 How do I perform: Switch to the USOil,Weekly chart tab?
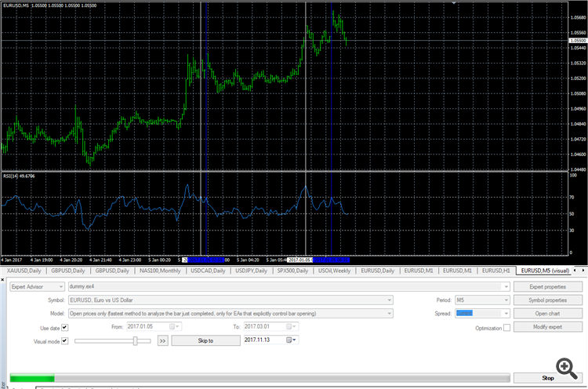[334, 271]
